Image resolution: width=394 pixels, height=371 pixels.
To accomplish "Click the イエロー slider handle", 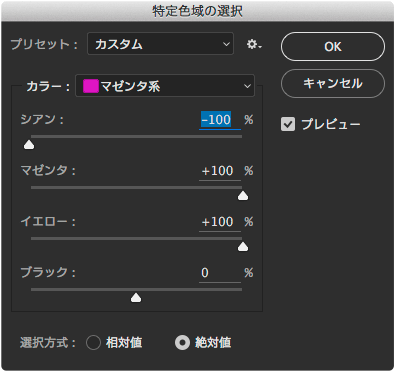I will point(243,247).
